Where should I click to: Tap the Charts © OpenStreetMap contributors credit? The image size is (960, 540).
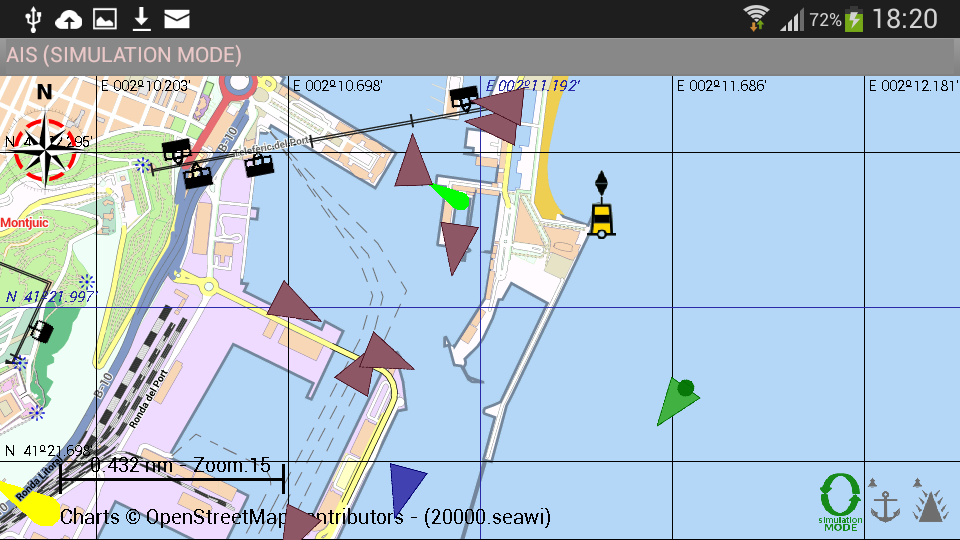click(x=305, y=517)
